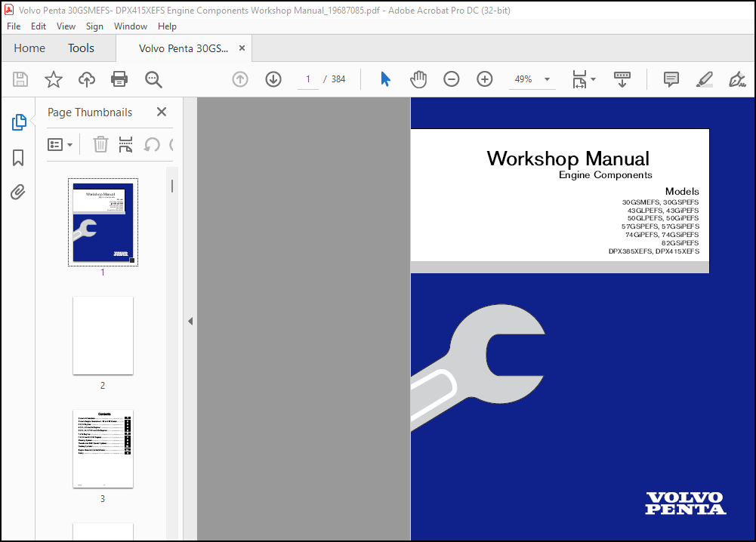Open the Sign menu
Screen dimensions: 756x542
(94, 26)
